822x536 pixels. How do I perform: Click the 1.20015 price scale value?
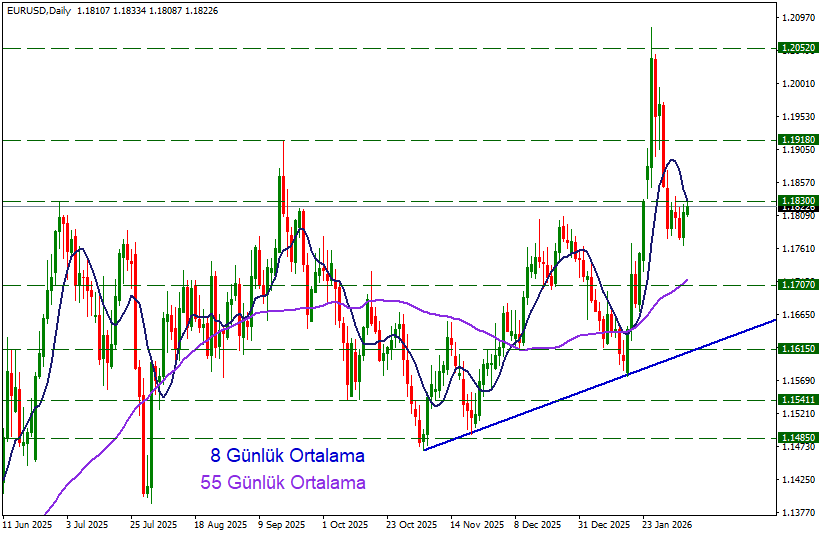(x=798, y=84)
